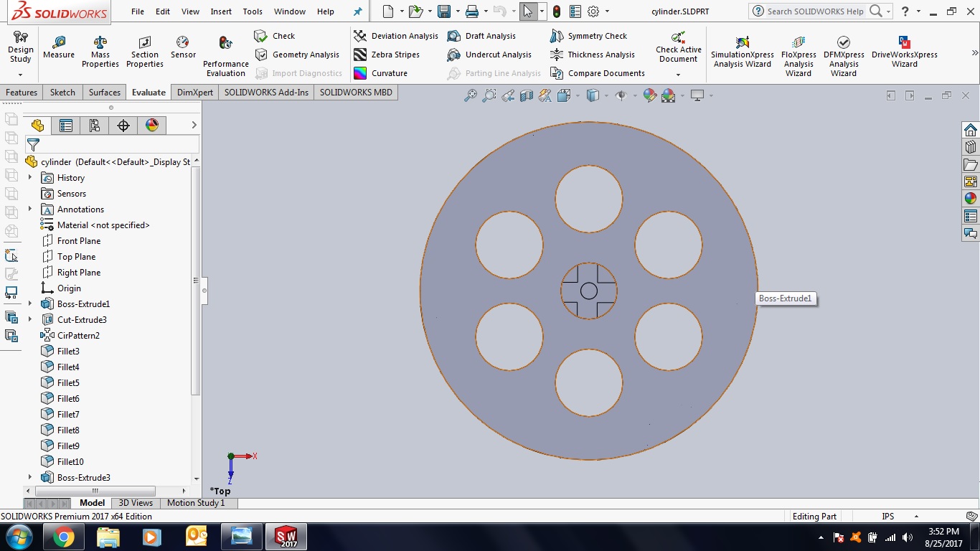Switch to the PropertyManager tab

[x=66, y=126]
